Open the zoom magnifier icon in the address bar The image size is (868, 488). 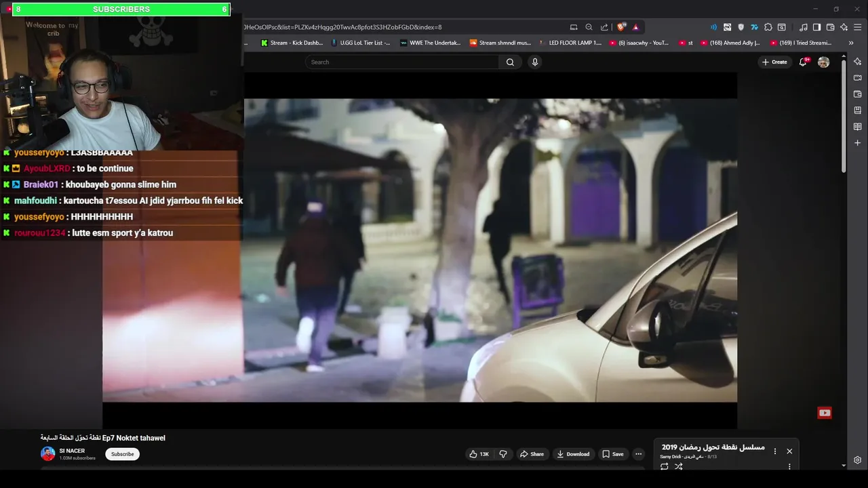pyautogui.click(x=589, y=27)
